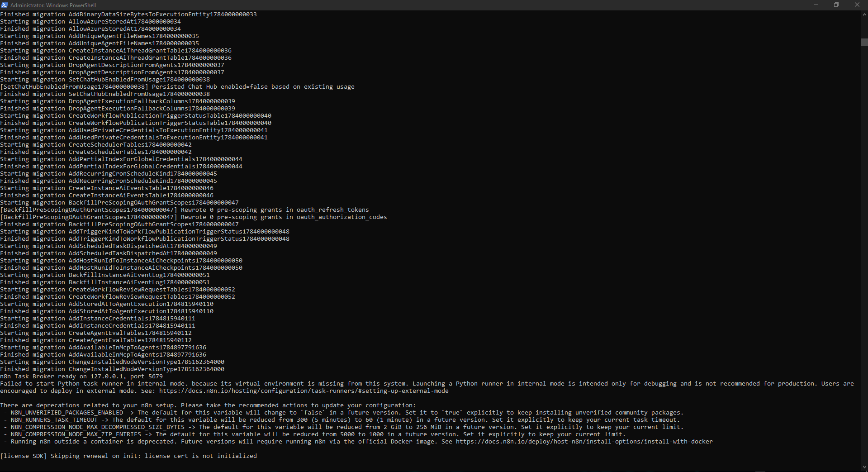Click line "Starting migration CreateInstanceAiEventsTable1784000000046"
The image size is (868, 472).
(x=107, y=188)
